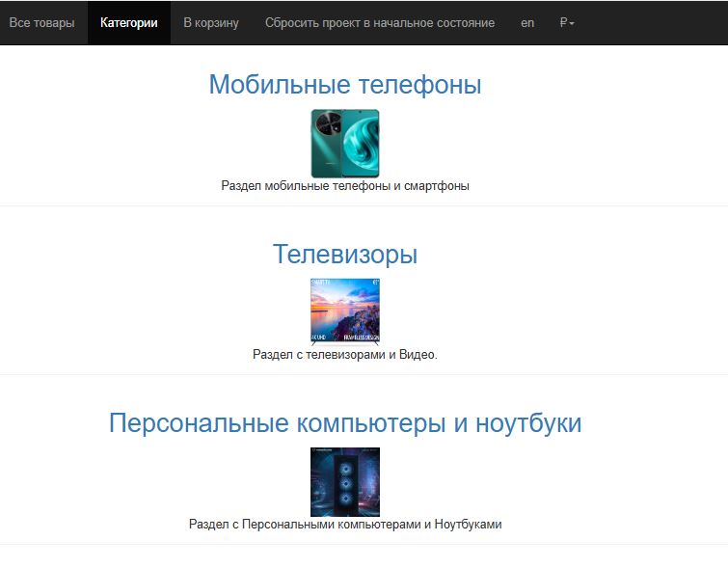Click the sunset television category image

(x=345, y=311)
